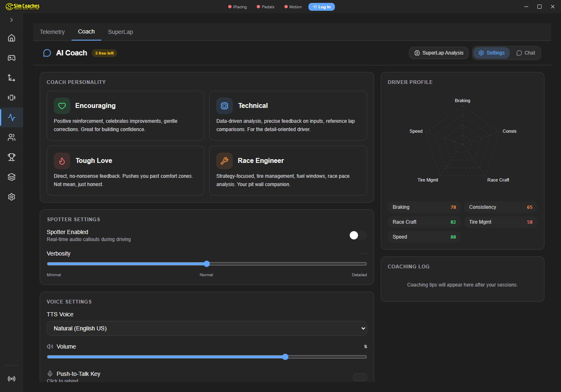
Task: Select the motion vibration sidebar icon
Action: click(x=12, y=98)
